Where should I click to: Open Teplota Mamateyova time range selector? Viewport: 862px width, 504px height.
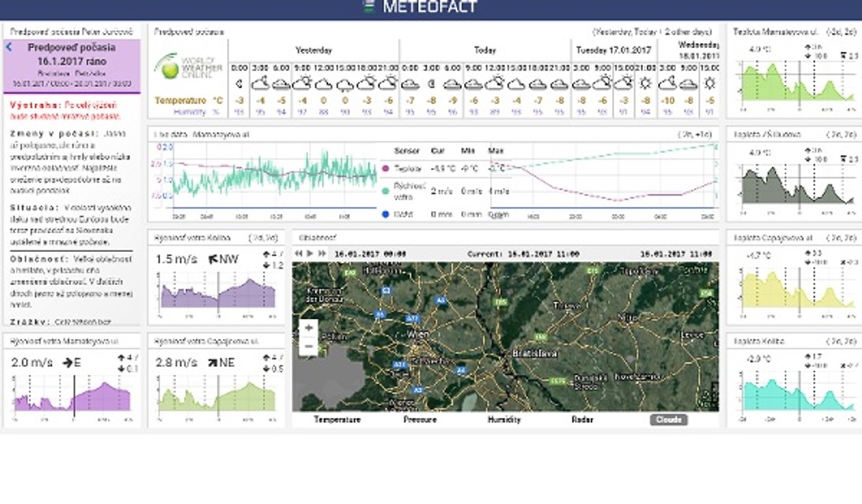(840, 32)
